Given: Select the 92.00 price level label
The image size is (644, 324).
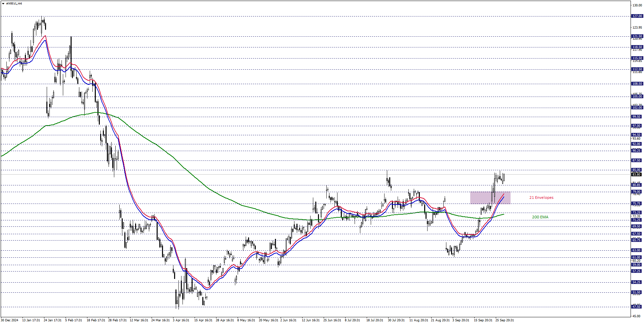Looking at the screenshot, I should [637, 144].
